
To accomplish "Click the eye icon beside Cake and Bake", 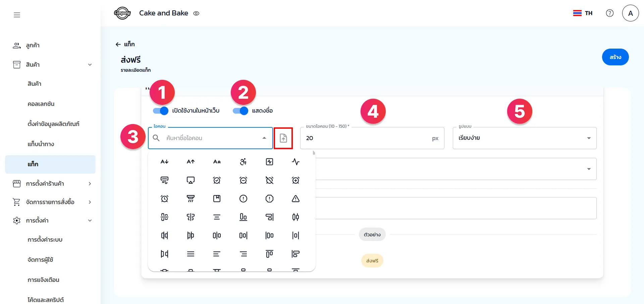I will click(196, 13).
